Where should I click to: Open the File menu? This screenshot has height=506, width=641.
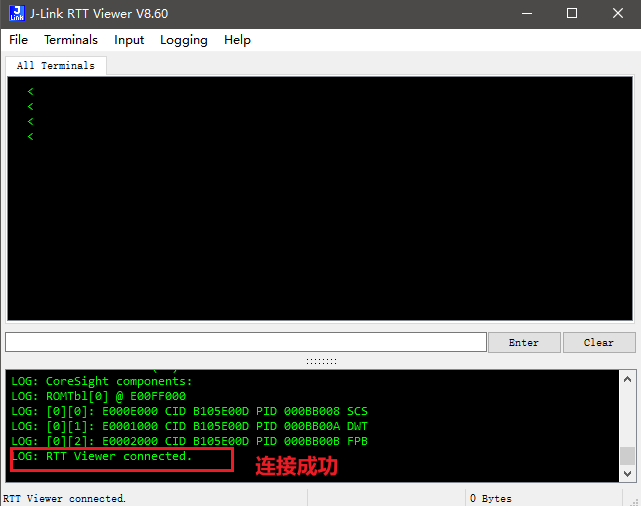18,40
